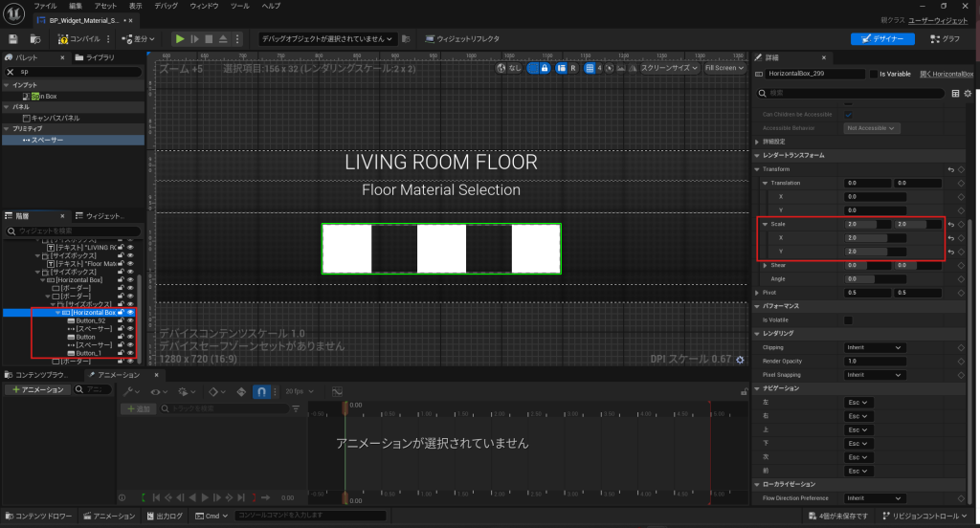Click the reset arrow beside Scale

pyautogui.click(x=950, y=225)
